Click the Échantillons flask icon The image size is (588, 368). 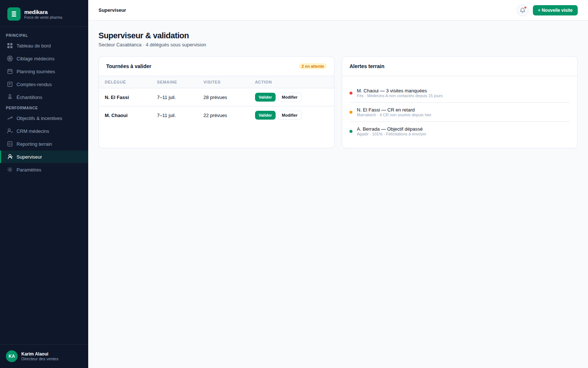pyautogui.click(x=10, y=97)
